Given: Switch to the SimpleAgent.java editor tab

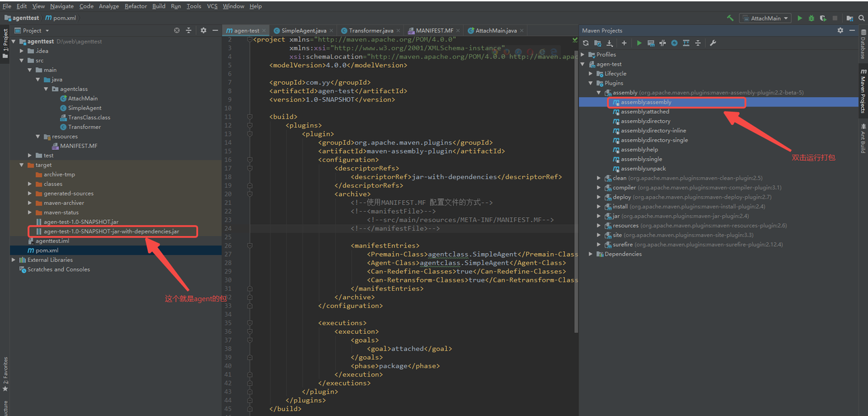Looking at the screenshot, I should pos(303,31).
